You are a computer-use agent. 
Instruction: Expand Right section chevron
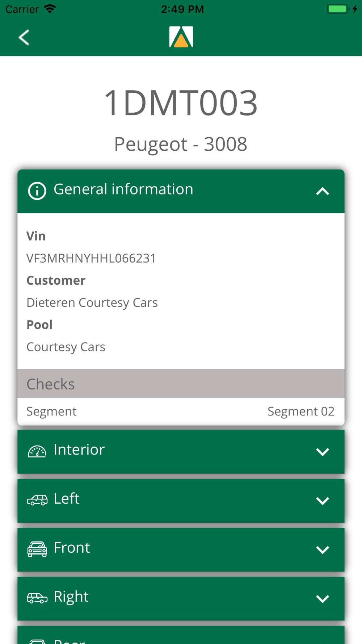322,598
